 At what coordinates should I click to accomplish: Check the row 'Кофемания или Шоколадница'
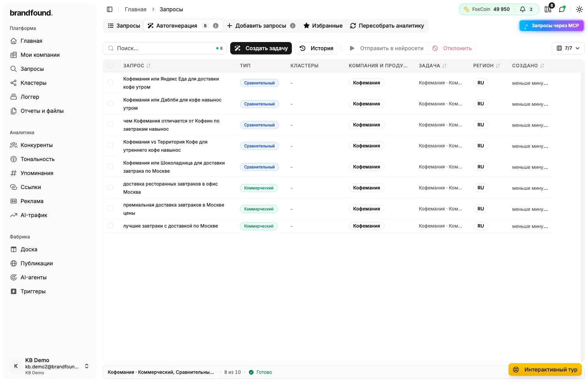pyautogui.click(x=110, y=166)
